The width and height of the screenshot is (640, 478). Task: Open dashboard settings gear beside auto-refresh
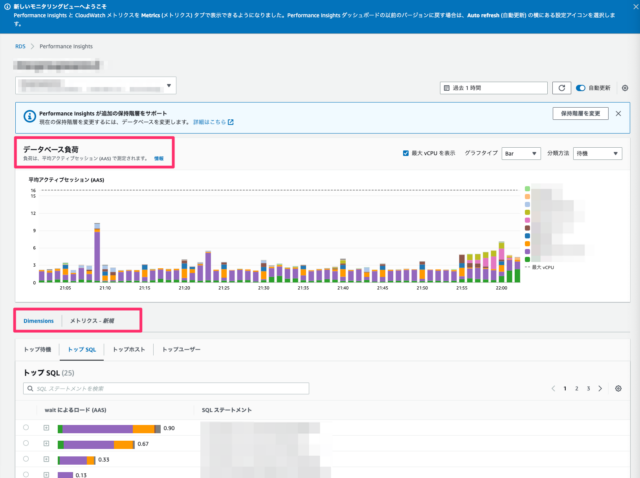tap(625, 88)
